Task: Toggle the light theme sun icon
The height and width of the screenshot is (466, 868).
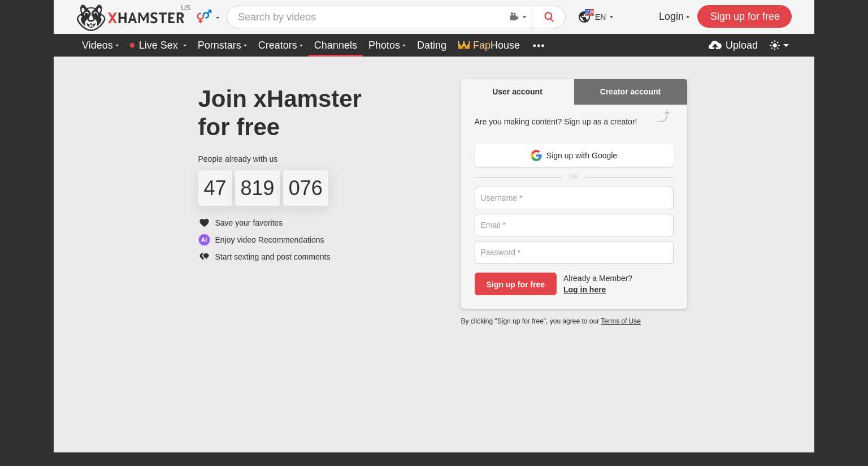Action: [775, 45]
